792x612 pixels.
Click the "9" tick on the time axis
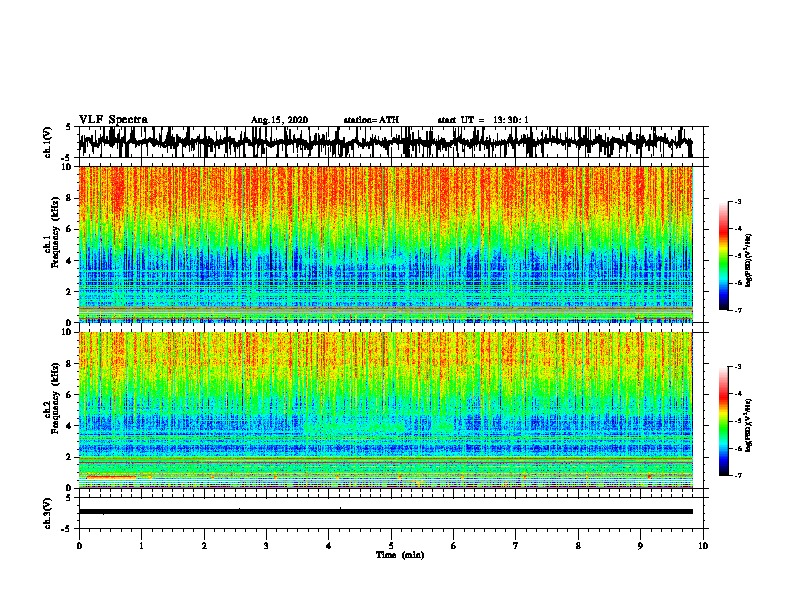[640, 546]
